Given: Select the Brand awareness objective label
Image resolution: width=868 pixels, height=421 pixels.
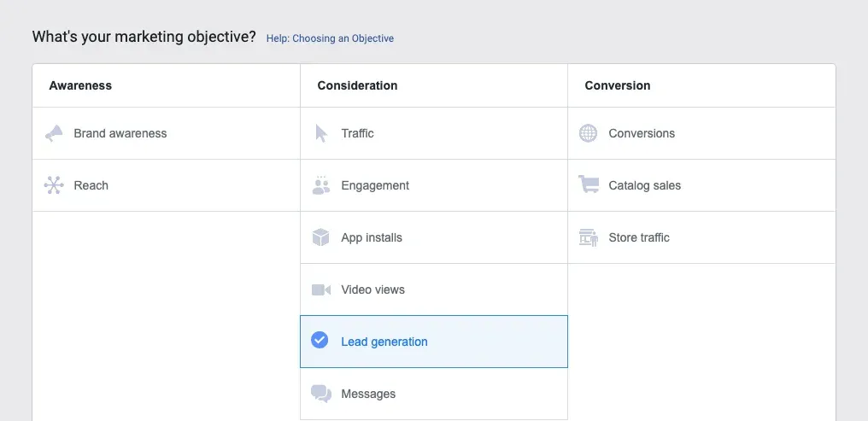Looking at the screenshot, I should click(x=120, y=133).
